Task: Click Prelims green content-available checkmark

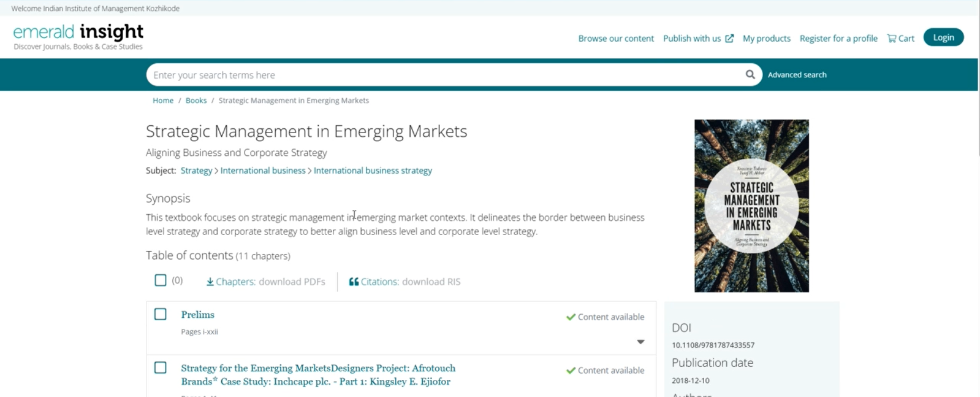Action: [571, 317]
